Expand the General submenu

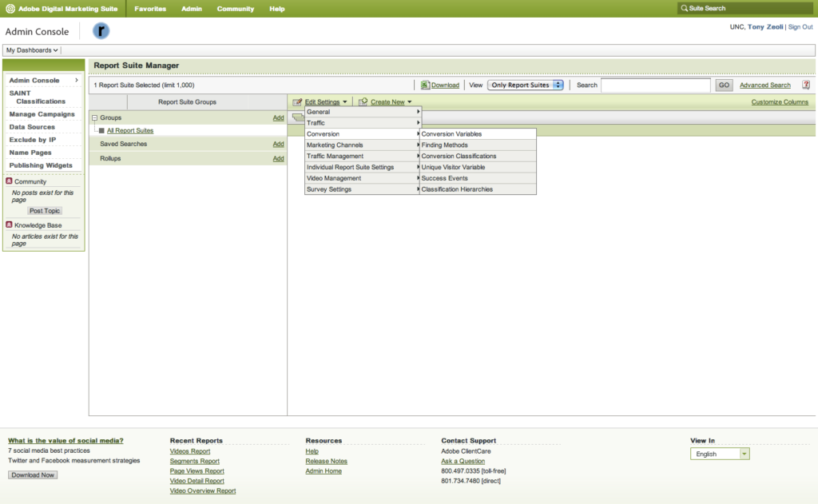point(363,112)
